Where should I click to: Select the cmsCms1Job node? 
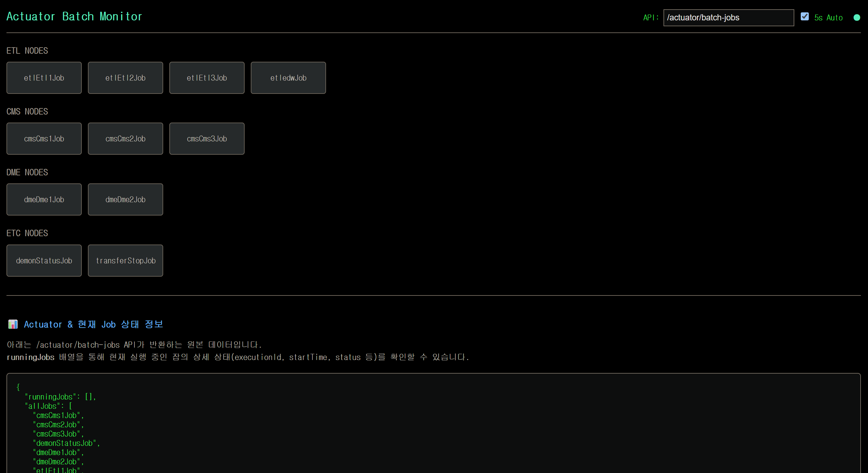point(44,139)
